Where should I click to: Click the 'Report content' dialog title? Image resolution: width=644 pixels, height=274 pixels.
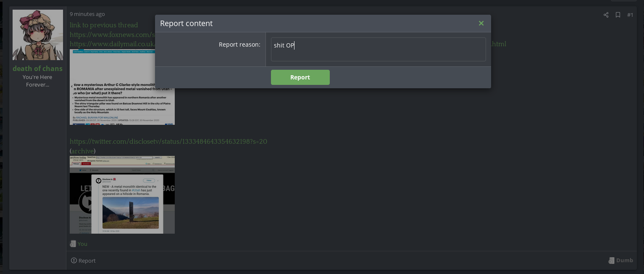(186, 24)
